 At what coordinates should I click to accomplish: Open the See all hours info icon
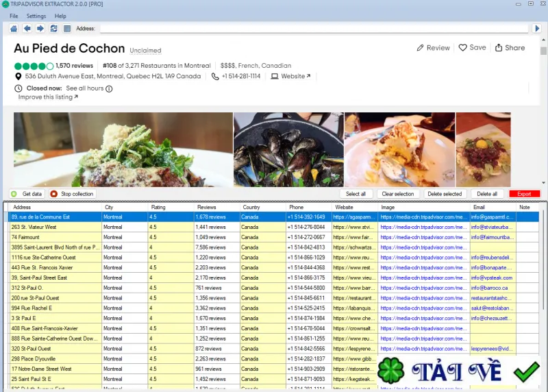click(x=109, y=88)
